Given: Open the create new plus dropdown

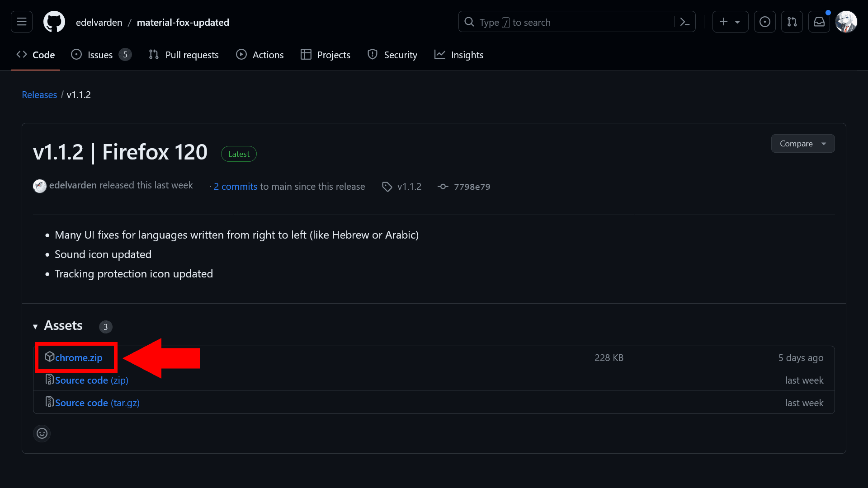Looking at the screenshot, I should (x=730, y=22).
